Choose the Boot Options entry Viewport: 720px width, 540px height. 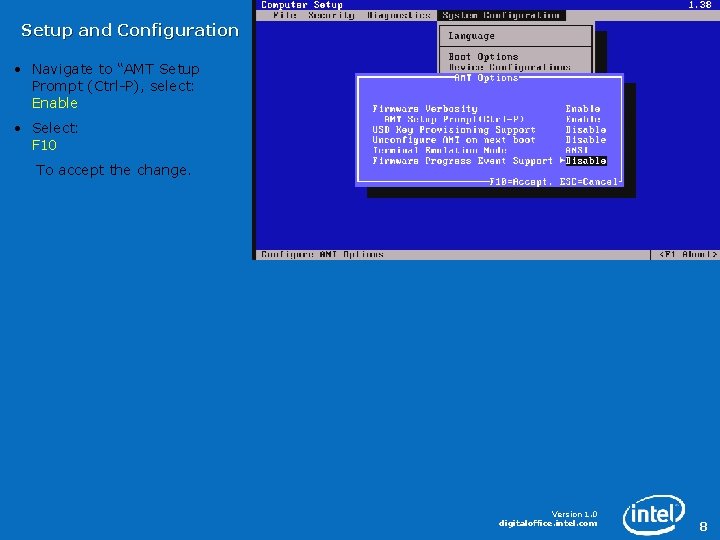click(x=484, y=56)
